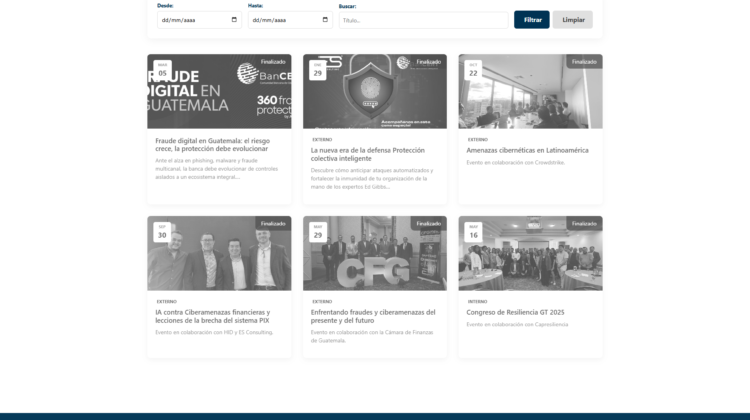Open 'Amenazas cibernéticas en Latinoamérica' event
This screenshot has width=750, height=420.
[527, 150]
